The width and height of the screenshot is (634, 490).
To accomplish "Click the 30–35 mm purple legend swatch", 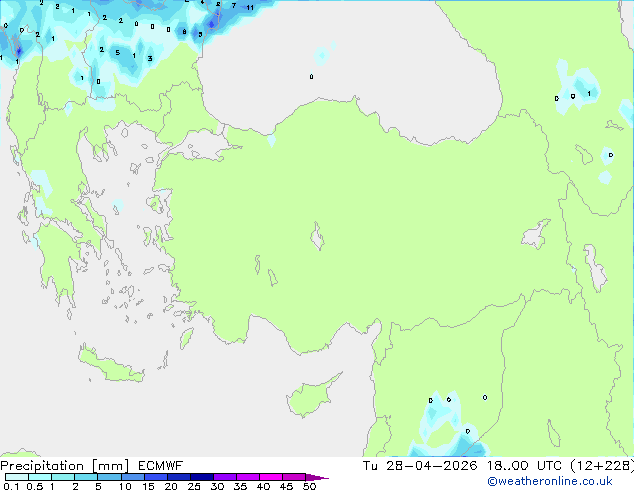I will pyautogui.click(x=225, y=477).
